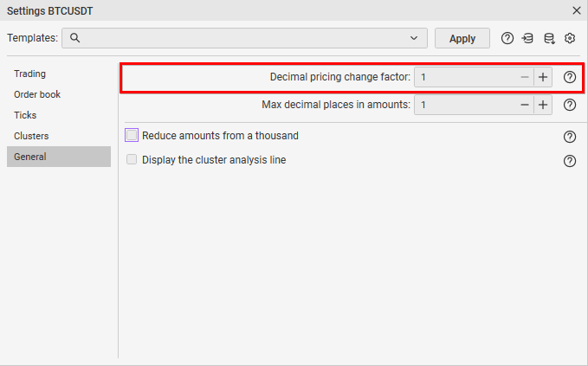Viewport: 588px width, 366px height.
Task: Open the Order book settings section
Action: (59, 94)
